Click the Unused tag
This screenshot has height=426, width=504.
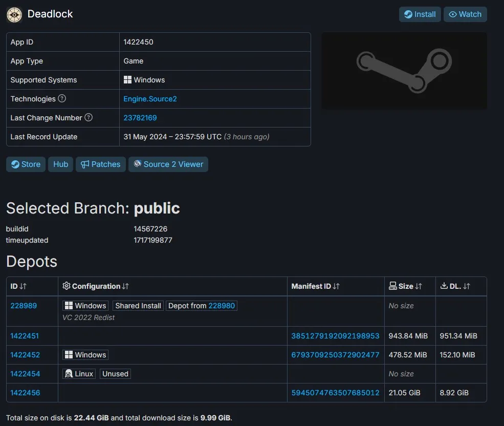pyautogui.click(x=115, y=374)
